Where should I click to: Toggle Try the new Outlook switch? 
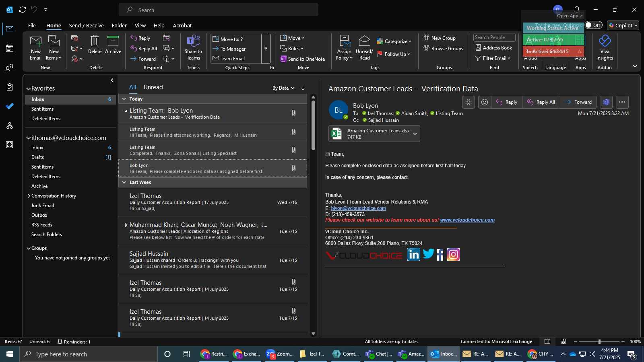(594, 25)
